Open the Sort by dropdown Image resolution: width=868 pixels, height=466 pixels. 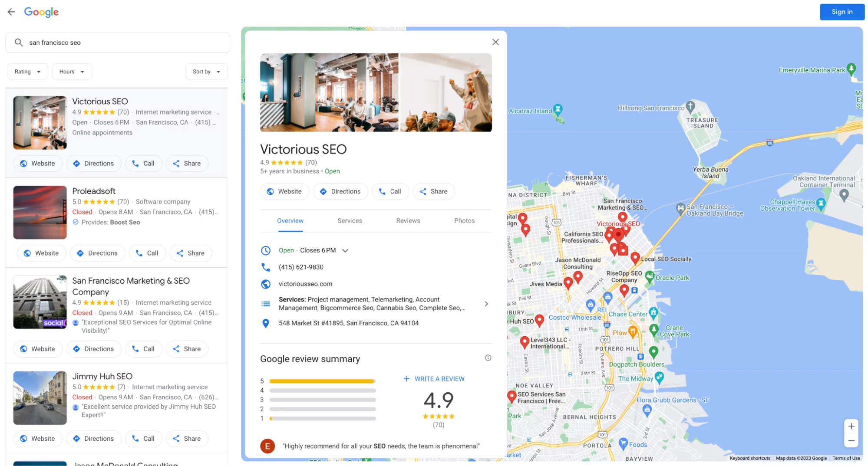(206, 72)
